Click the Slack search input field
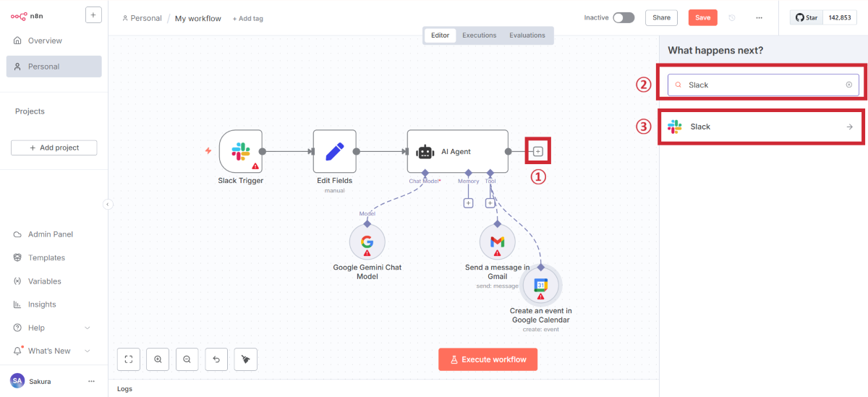 tap(763, 85)
